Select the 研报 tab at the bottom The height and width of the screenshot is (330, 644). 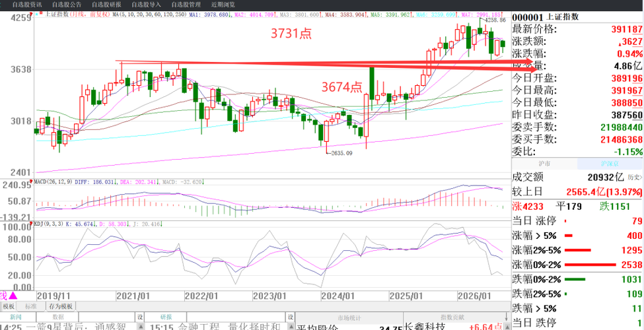(x=166, y=317)
